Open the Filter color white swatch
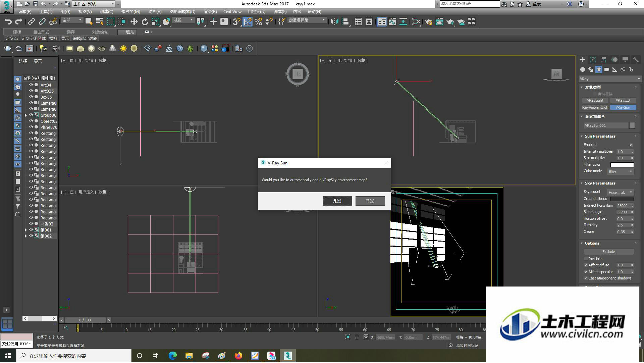Viewport: 644px width, 363px height. coord(622,165)
